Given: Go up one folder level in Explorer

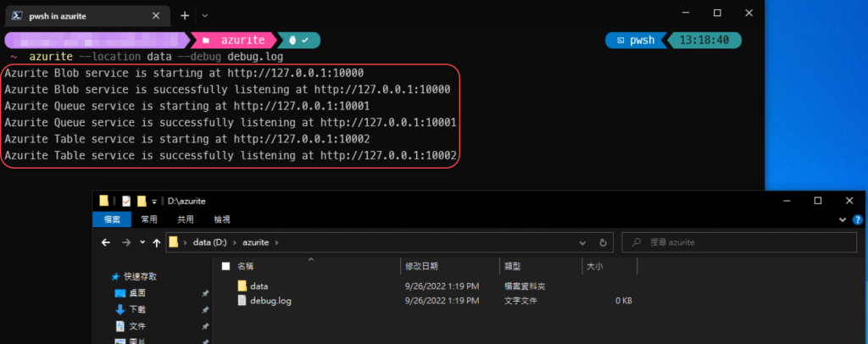Looking at the screenshot, I should point(157,242).
